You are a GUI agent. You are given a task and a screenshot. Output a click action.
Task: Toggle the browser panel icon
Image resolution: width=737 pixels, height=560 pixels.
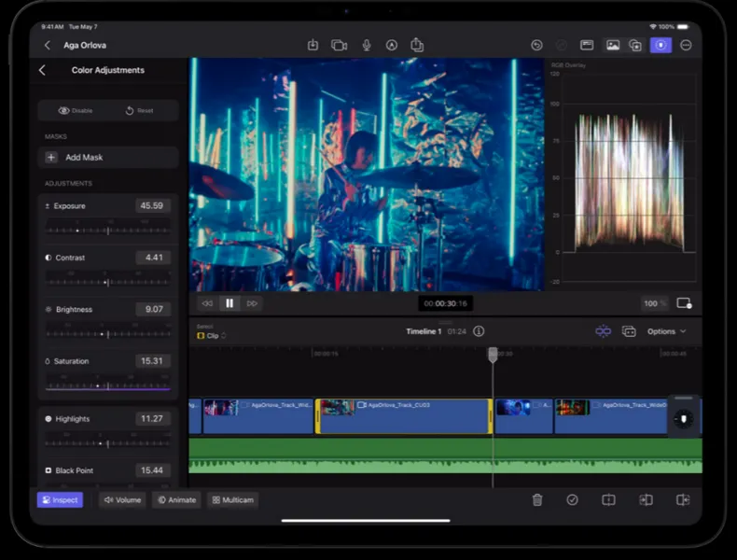point(587,45)
